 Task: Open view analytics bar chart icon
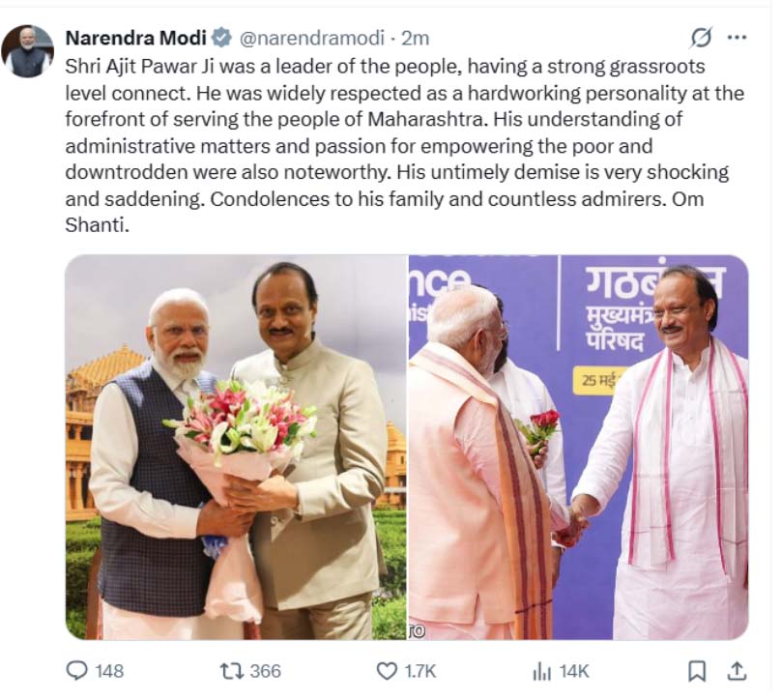tap(542, 670)
